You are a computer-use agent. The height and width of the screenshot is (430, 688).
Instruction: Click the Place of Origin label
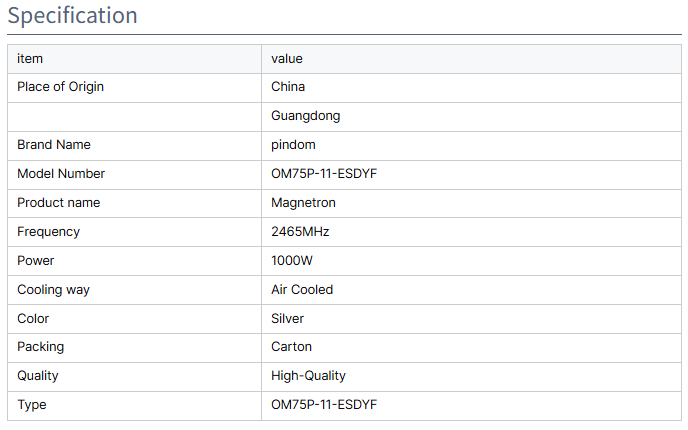pos(61,87)
